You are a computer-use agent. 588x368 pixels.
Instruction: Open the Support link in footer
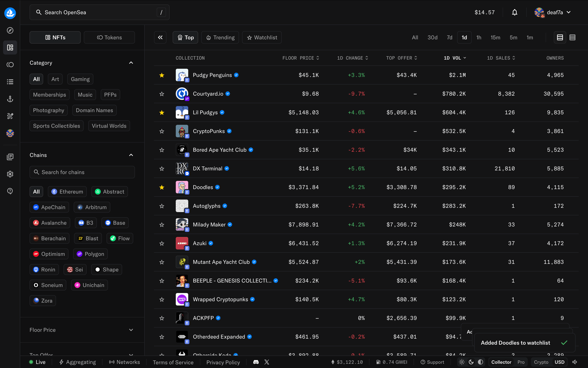point(432,362)
